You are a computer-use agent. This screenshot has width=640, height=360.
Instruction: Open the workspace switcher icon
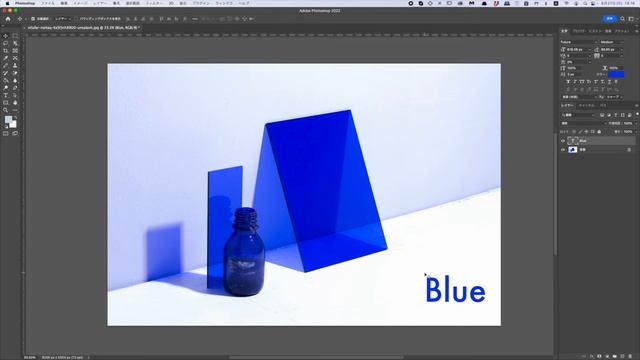(631, 19)
